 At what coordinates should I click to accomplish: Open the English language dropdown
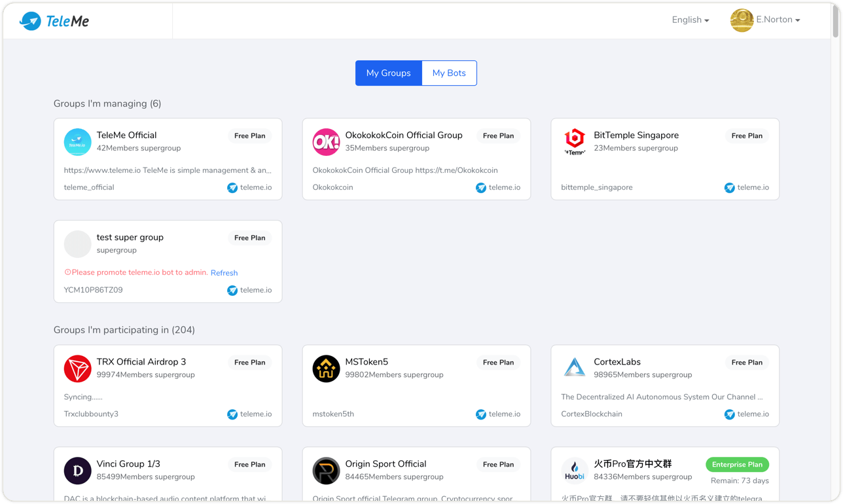(x=690, y=20)
